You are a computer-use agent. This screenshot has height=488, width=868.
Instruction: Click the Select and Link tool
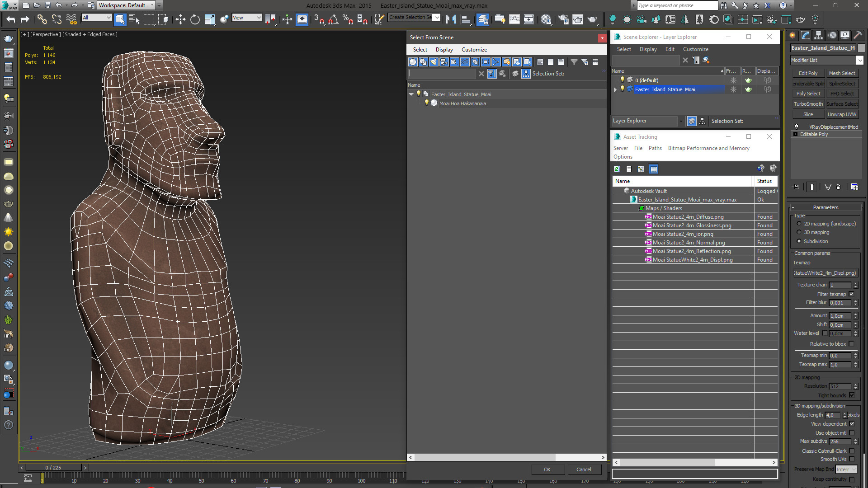pyautogui.click(x=42, y=19)
